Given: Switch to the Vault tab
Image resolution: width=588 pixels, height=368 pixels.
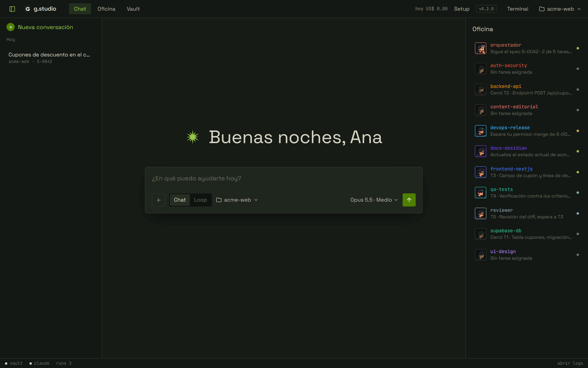Looking at the screenshot, I should point(133,9).
